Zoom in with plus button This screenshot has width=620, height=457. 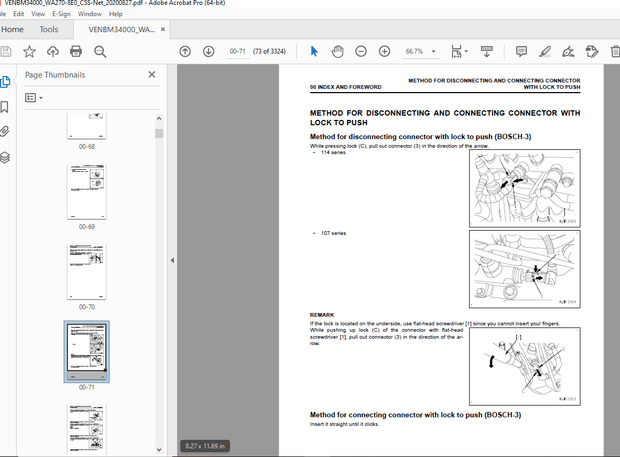pos(384,51)
